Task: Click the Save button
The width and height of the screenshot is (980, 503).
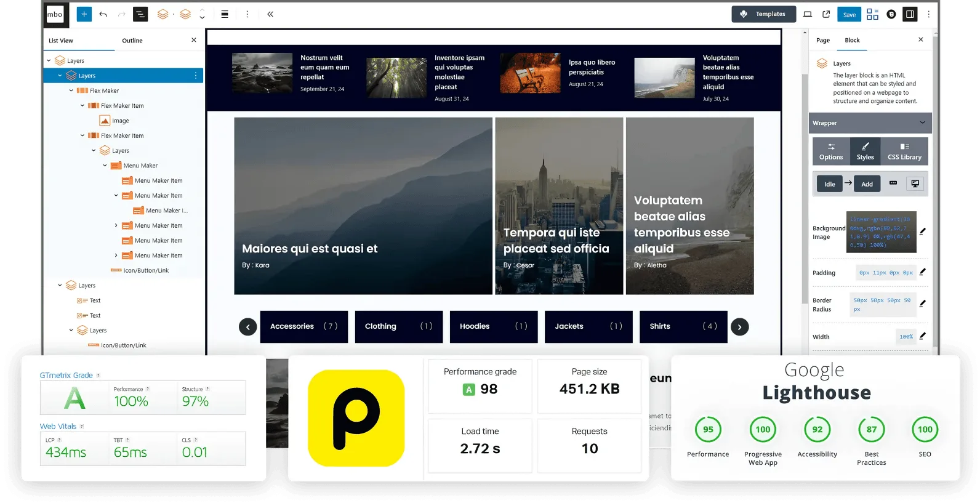Action: point(849,14)
